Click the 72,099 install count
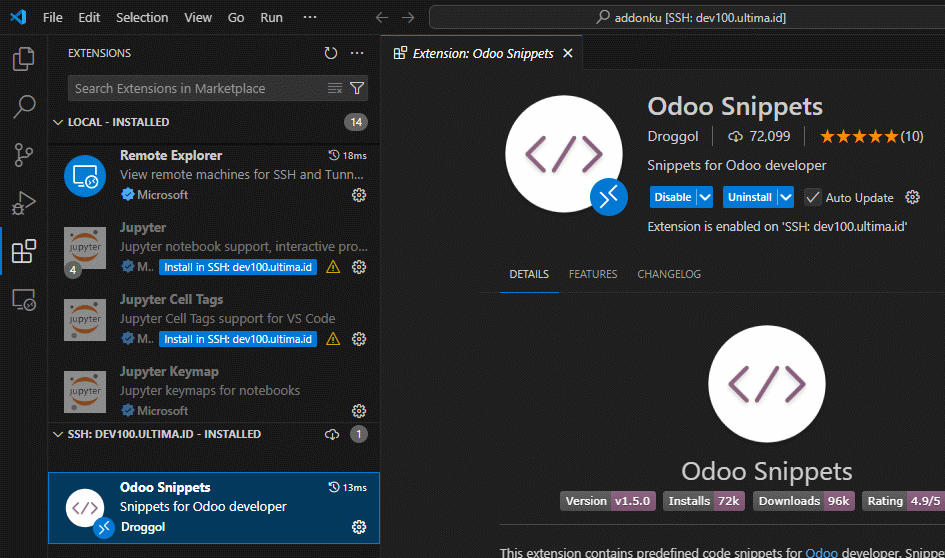 point(759,136)
